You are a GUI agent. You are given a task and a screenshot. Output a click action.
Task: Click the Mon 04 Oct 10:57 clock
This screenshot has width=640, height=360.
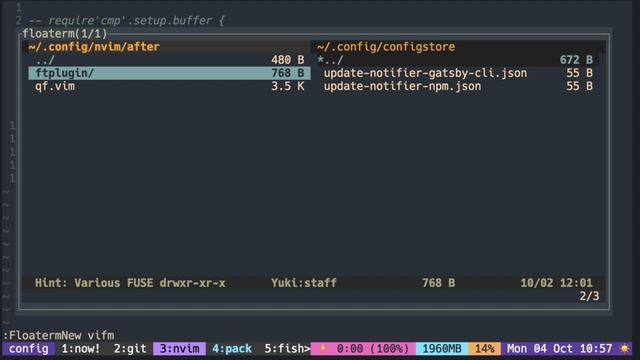pos(559,349)
